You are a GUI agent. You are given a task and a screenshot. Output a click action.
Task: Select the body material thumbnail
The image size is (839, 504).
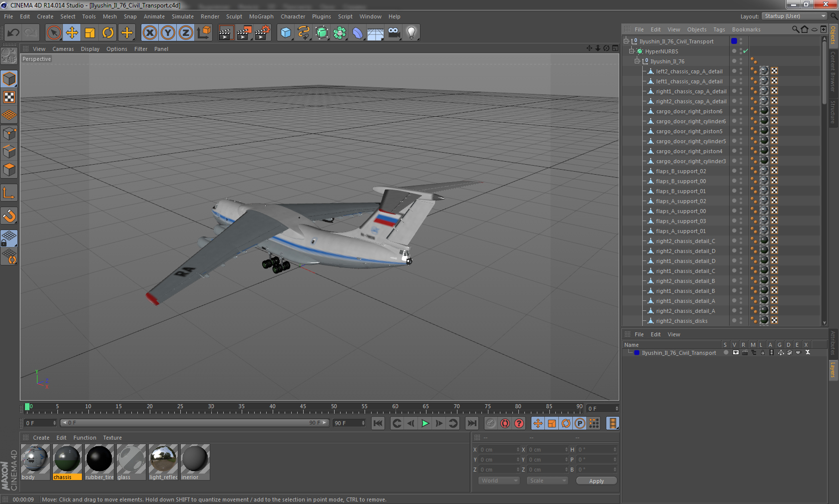(35, 462)
